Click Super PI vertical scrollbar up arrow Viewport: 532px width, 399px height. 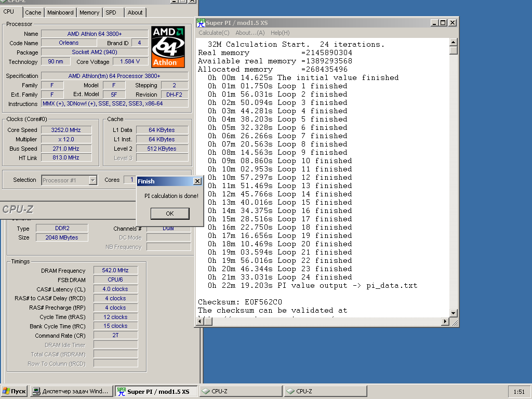click(453, 42)
